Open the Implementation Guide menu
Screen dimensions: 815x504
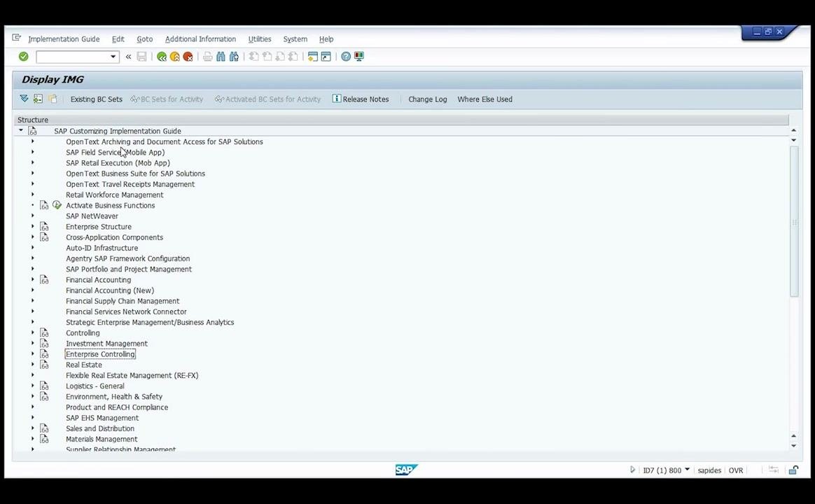[64, 39]
